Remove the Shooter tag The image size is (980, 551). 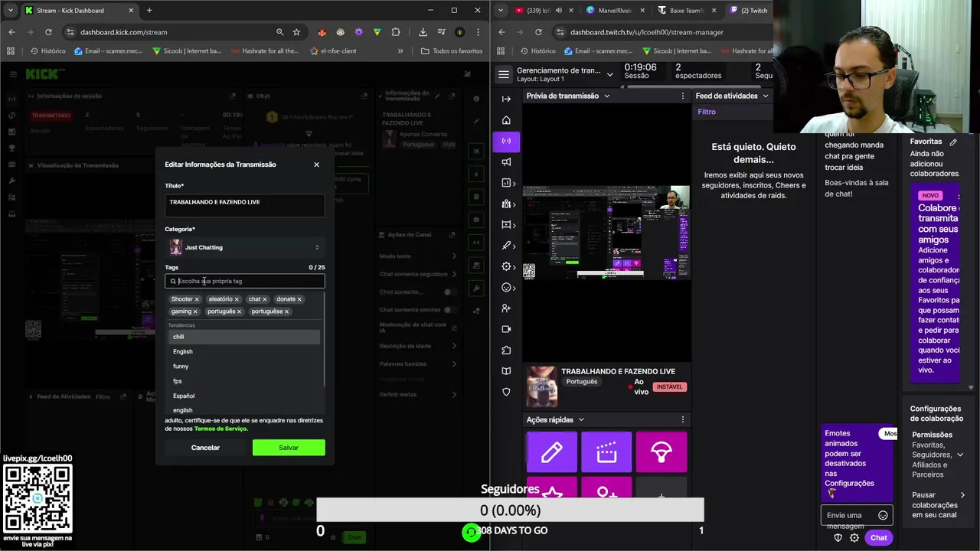pos(197,299)
